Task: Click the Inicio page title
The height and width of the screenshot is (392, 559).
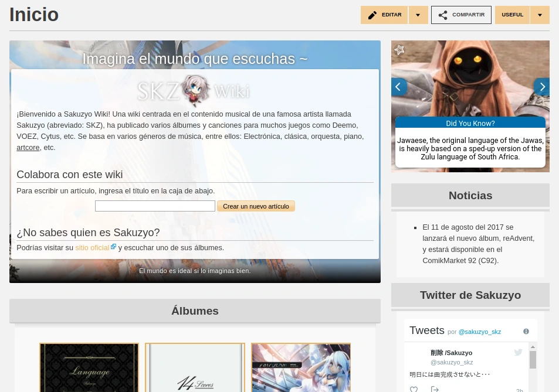Action: tap(34, 15)
